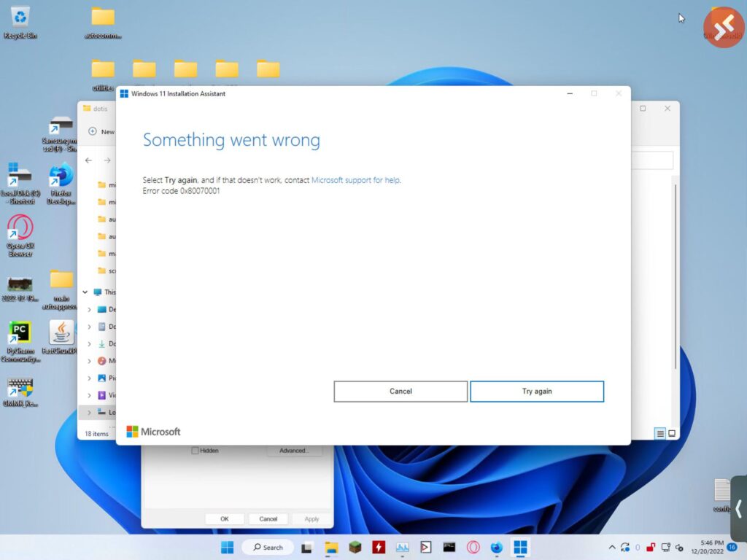The image size is (747, 560).
Task: Enable the Hidden attribute checkbox
Action: click(x=197, y=450)
